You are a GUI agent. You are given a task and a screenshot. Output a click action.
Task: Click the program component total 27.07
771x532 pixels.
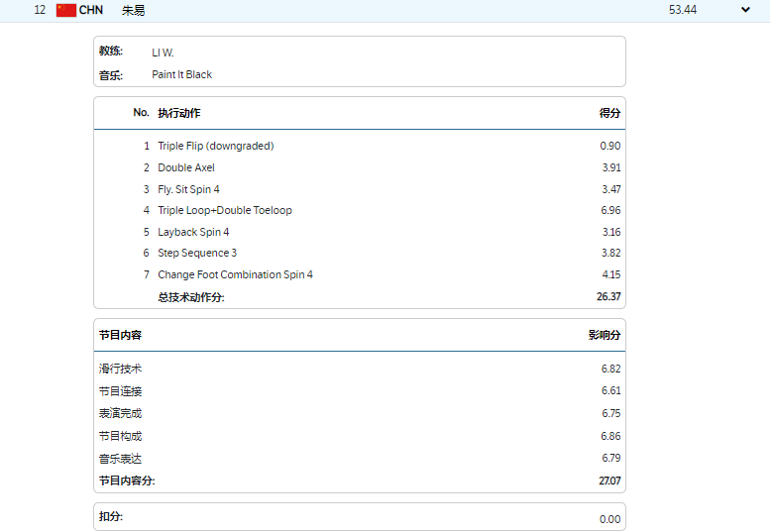(x=609, y=480)
